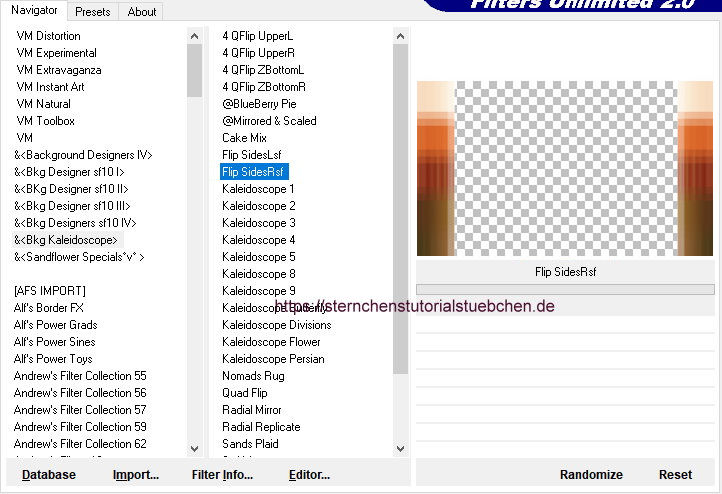Image resolution: width=722 pixels, height=494 pixels.
Task: Switch to the Presets tab
Action: click(93, 12)
